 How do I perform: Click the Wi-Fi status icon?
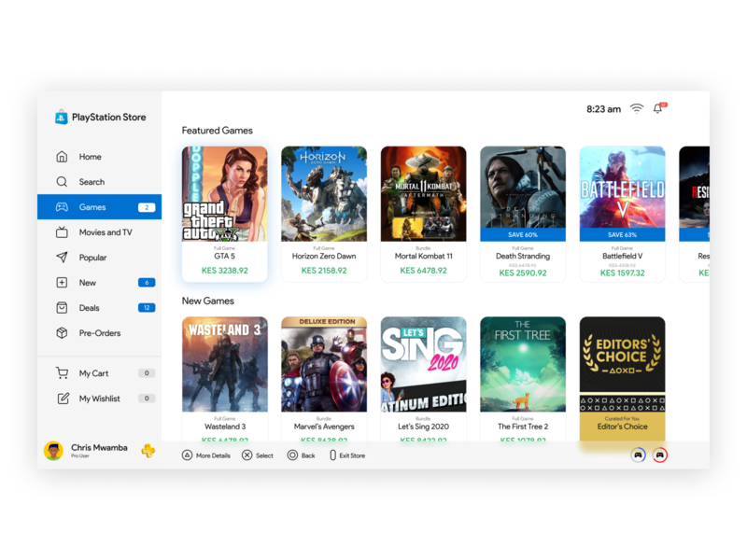(637, 108)
